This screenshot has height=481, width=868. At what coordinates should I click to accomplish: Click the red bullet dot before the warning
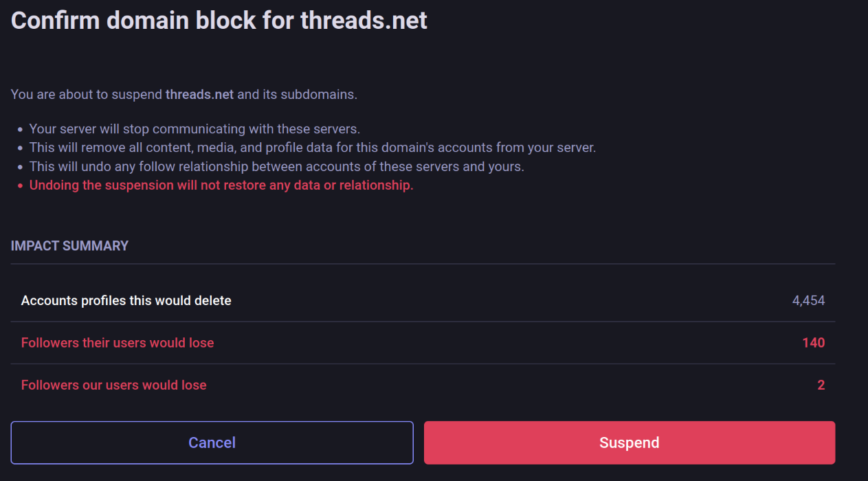(x=21, y=186)
